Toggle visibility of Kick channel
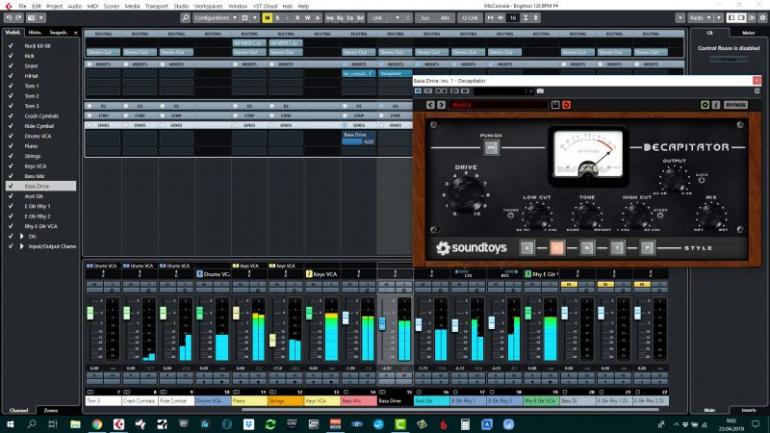 11,56
